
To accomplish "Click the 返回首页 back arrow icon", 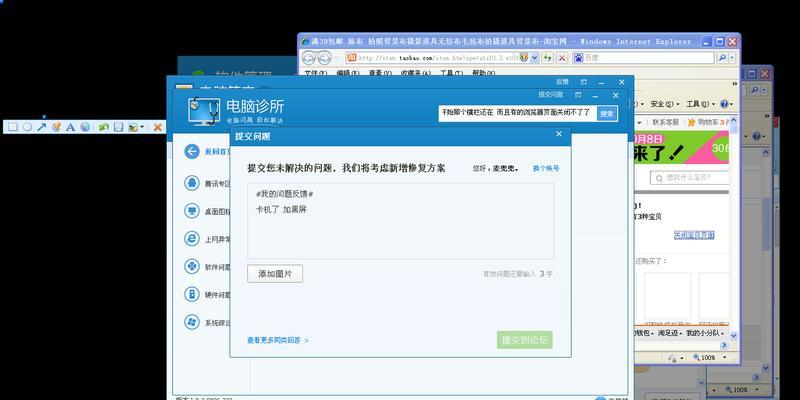I will point(192,152).
